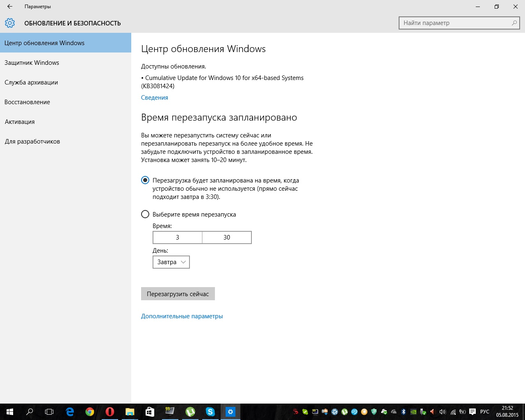Click the 'Сведения' update details link
Viewport: 525px width, 420px height.
pyautogui.click(x=155, y=98)
